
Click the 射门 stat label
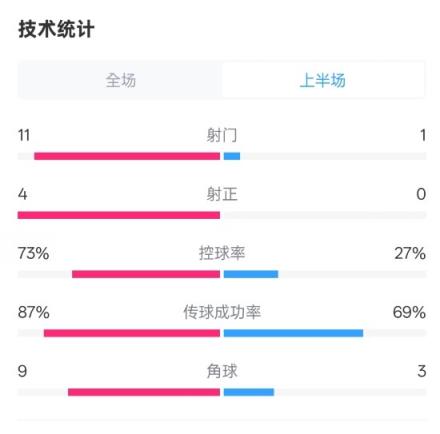point(222,135)
